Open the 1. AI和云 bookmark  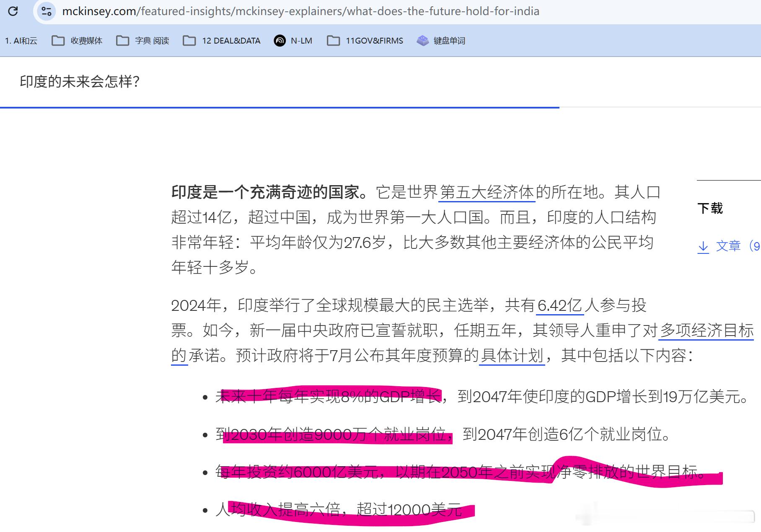point(21,41)
